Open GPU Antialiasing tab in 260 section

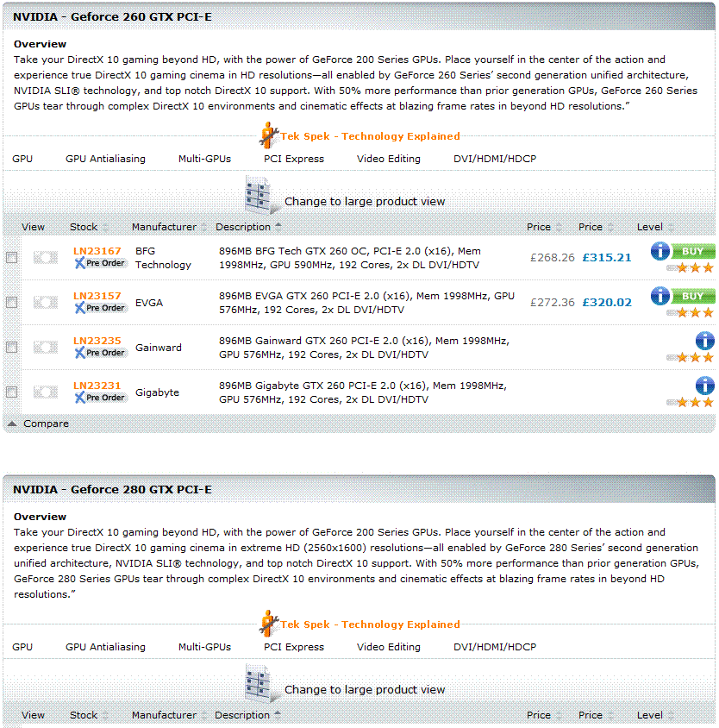(105, 159)
